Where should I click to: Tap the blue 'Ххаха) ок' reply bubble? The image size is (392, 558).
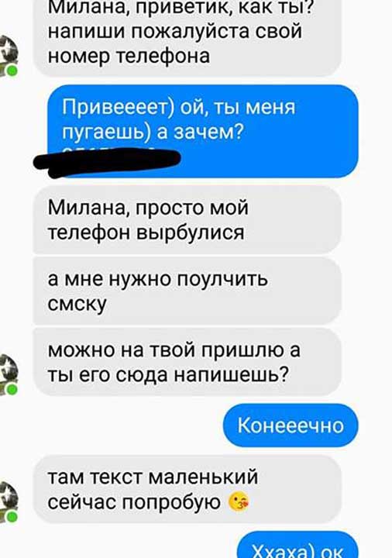[x=297, y=545]
